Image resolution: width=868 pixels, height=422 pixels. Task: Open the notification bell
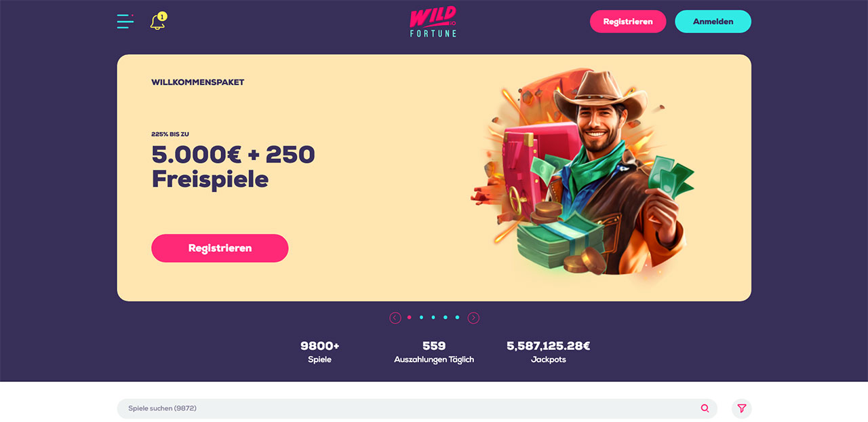pos(158,21)
